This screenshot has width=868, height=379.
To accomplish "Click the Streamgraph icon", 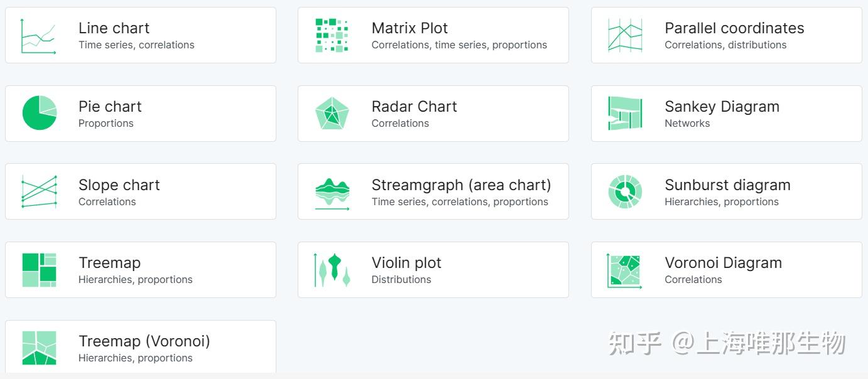I will click(332, 193).
